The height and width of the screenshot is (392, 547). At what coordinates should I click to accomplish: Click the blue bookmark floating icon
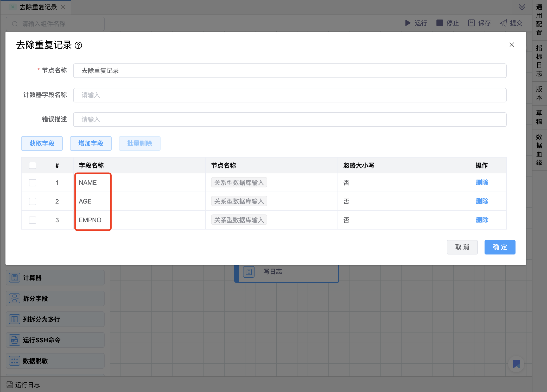[516, 364]
